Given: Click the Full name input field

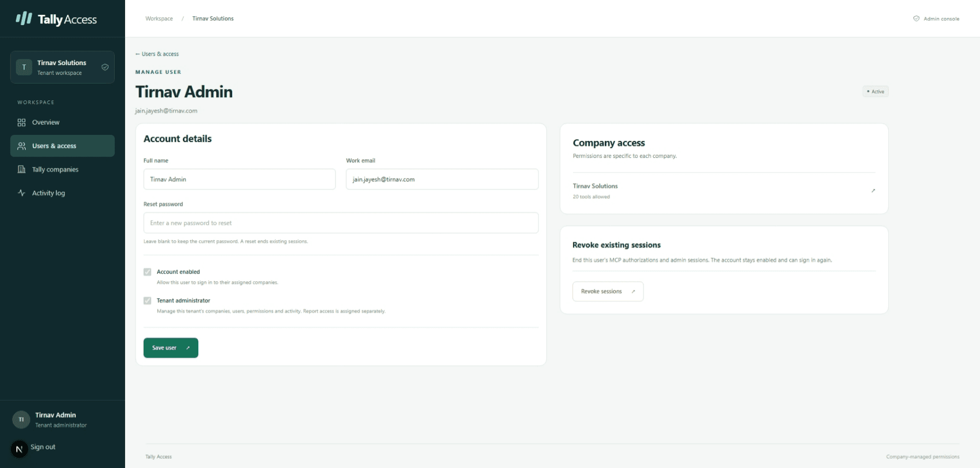Looking at the screenshot, I should [x=239, y=179].
